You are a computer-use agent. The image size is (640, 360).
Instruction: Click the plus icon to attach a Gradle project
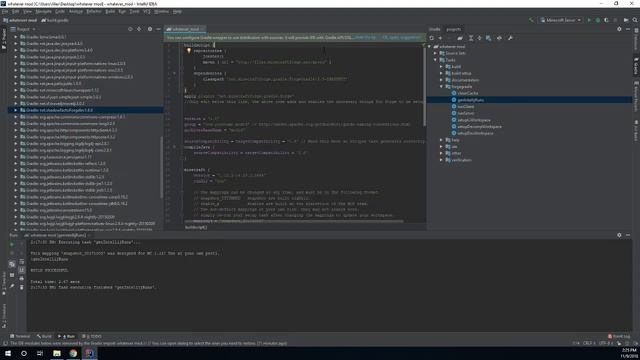[440, 38]
